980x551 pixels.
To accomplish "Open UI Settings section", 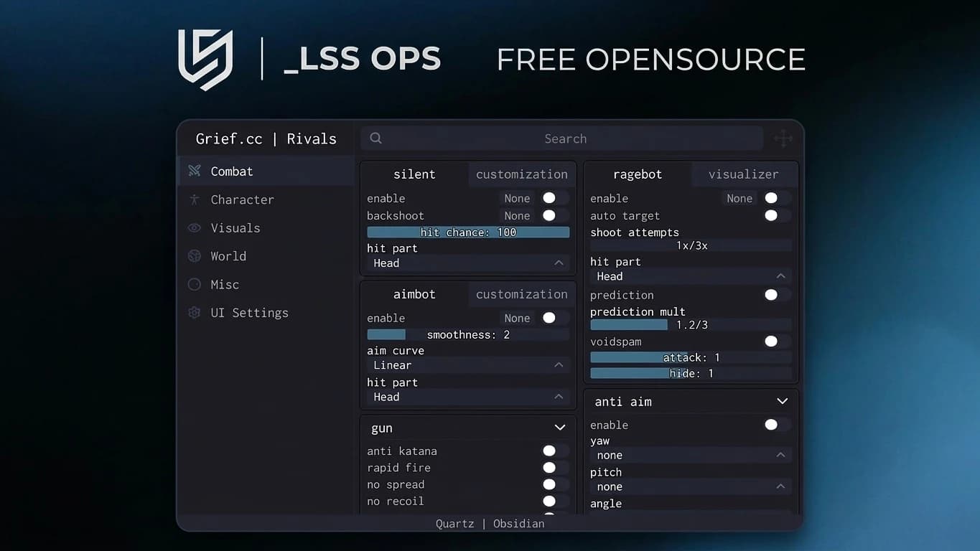I will click(266, 313).
